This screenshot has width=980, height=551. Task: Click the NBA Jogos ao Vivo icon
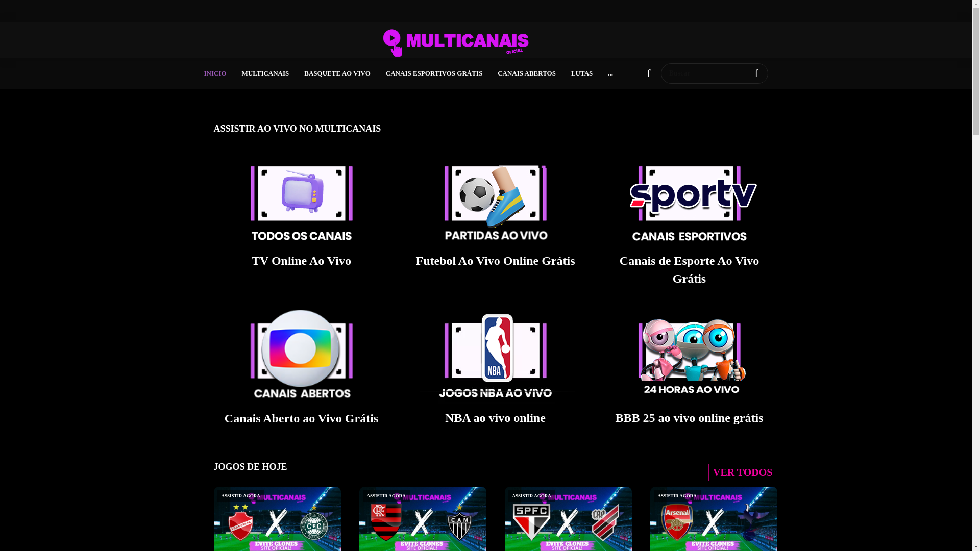point(495,355)
